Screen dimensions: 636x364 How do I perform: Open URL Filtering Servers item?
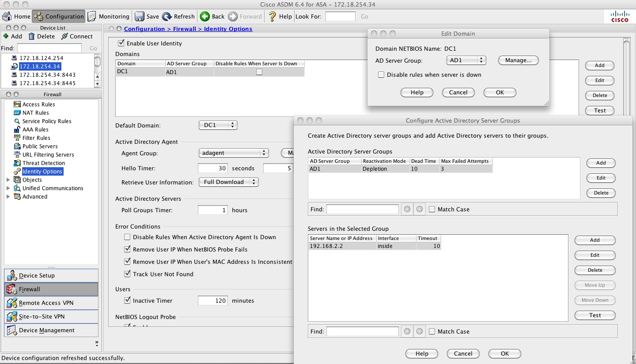click(x=44, y=155)
